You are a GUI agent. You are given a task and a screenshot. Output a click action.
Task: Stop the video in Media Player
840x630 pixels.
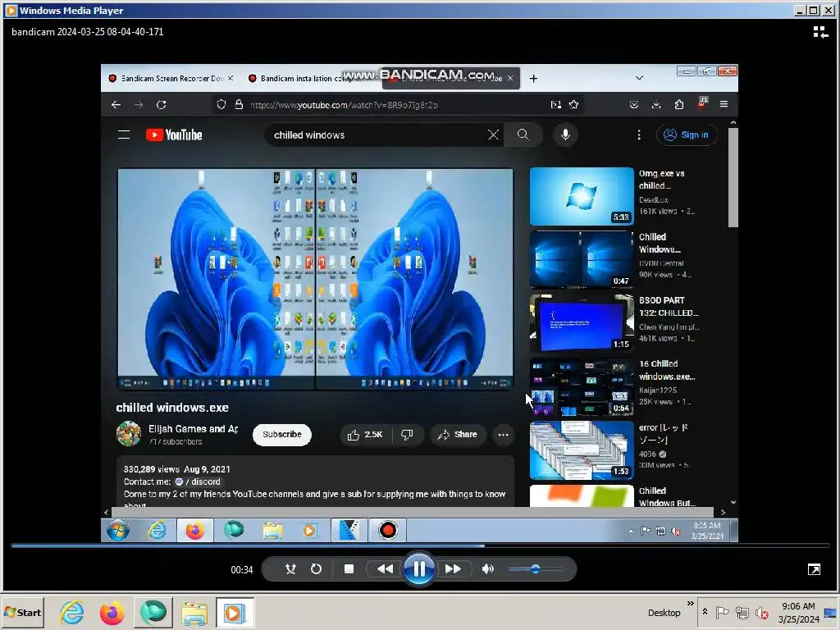pos(349,569)
